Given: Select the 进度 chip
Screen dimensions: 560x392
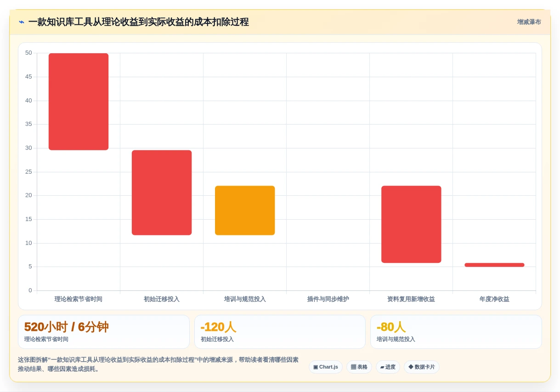Looking at the screenshot, I should point(388,367).
